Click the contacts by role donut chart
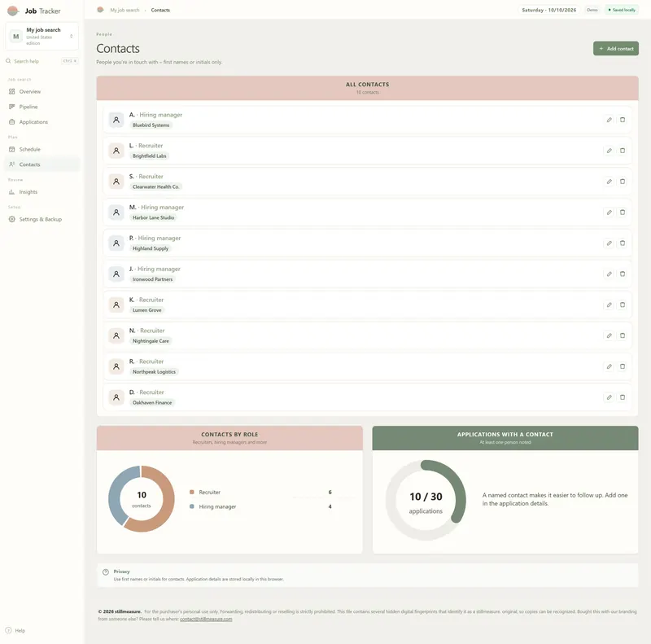 (141, 498)
